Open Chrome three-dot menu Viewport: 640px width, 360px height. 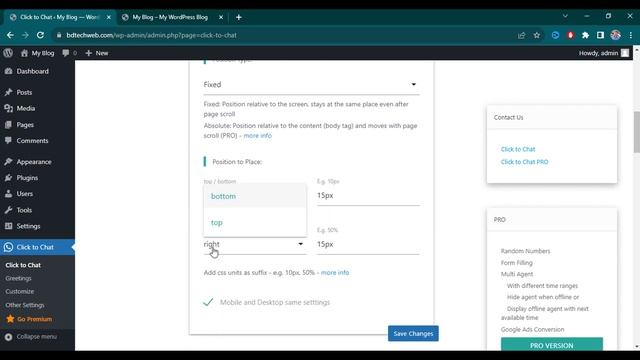[631, 35]
